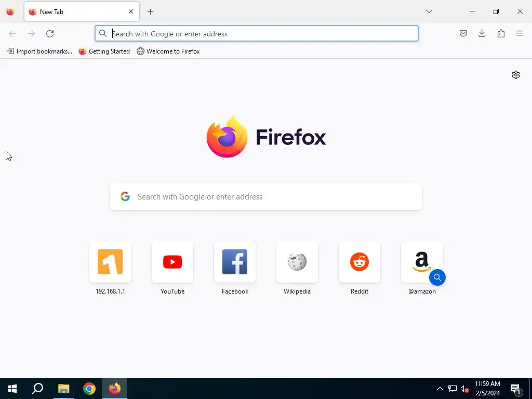532x399 pixels.
Task: Open Windows taskbar search
Action: click(37, 389)
